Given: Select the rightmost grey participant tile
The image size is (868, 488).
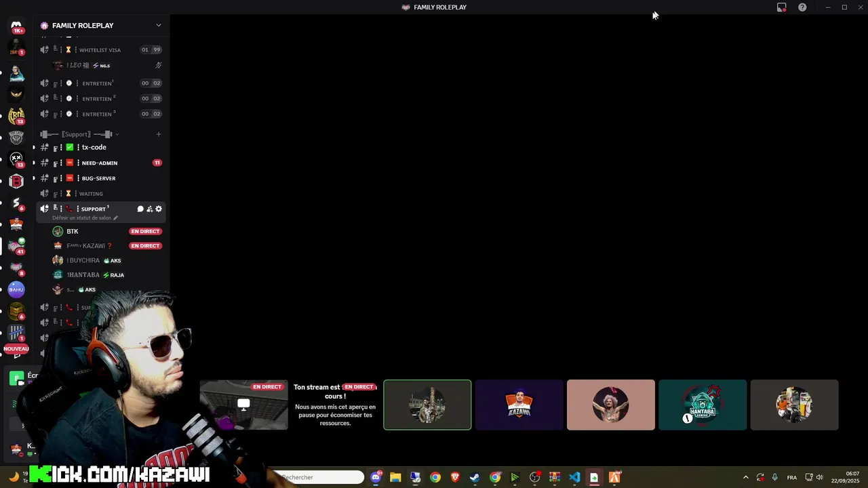Looking at the screenshot, I should 794,405.
